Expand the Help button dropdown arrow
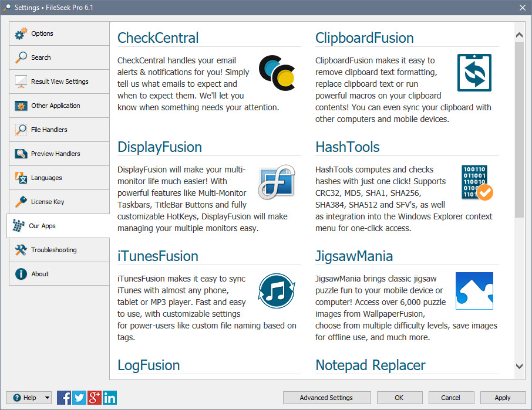The height and width of the screenshot is (410, 532). [47, 398]
